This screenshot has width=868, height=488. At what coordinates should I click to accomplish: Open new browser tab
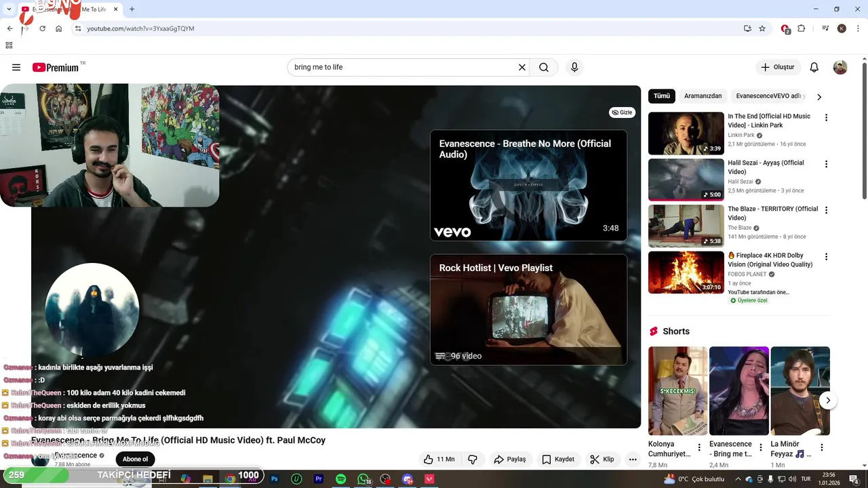(x=132, y=9)
